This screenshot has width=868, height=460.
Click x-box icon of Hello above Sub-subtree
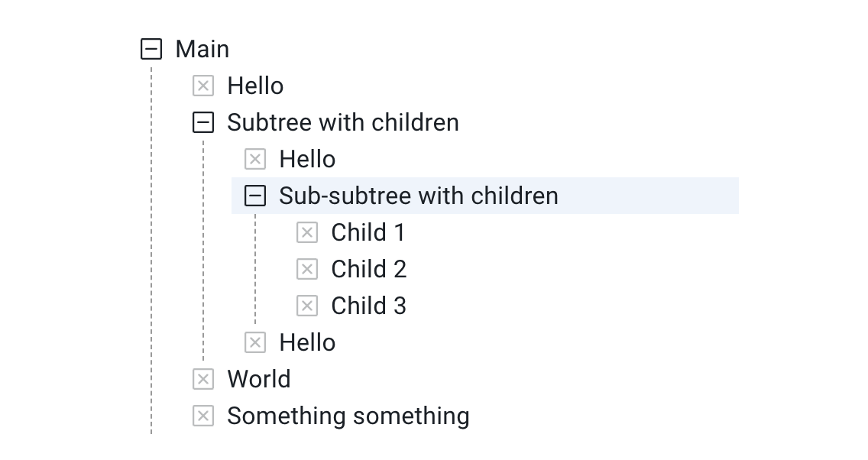pos(255,159)
